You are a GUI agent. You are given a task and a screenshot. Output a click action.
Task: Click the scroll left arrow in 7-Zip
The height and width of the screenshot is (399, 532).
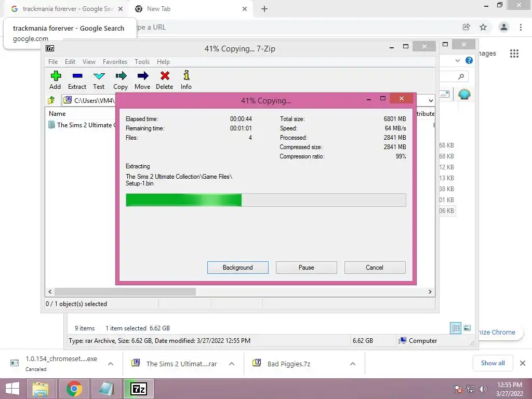coord(50,291)
